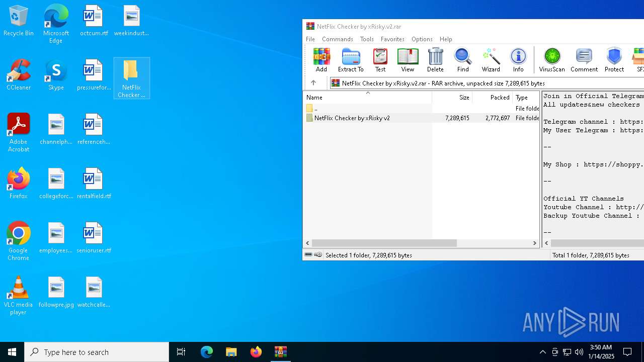Select the octcum.rtf desktop file

(94, 21)
